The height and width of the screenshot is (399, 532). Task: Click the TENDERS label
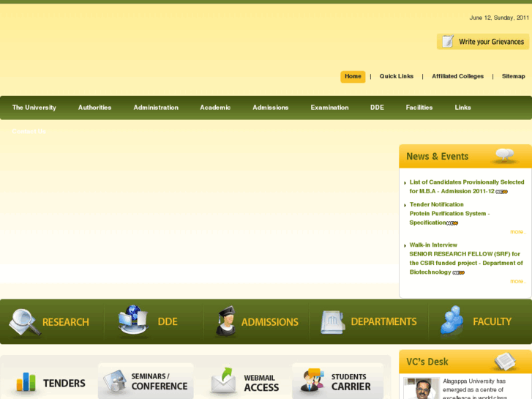coord(64,384)
